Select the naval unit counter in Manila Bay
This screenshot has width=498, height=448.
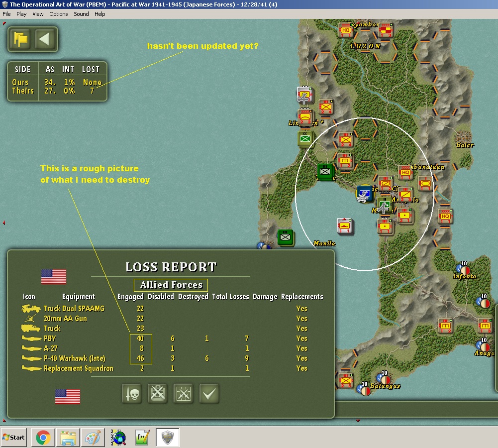[345, 226]
